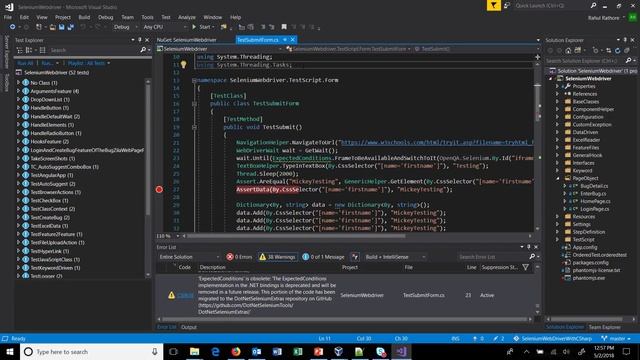640x360 pixels.
Task: Click the Save All toolbar icon
Action: 71,27
